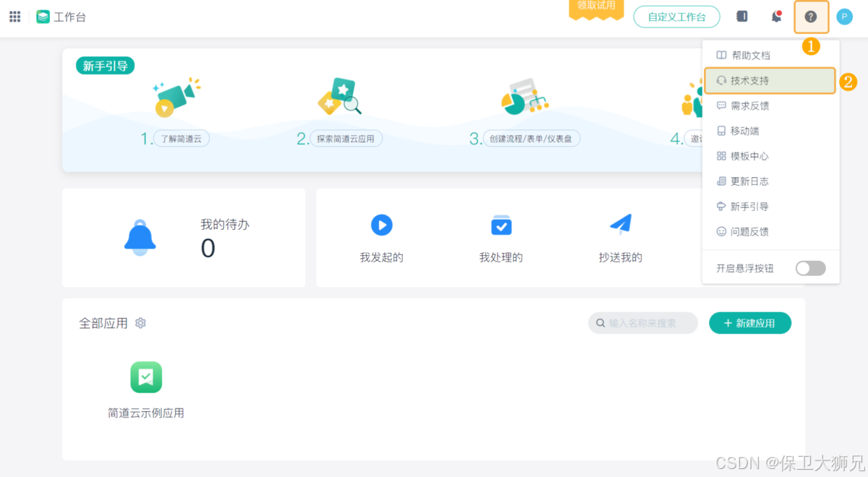Click the 新手引导 green banner tag
This screenshot has width=868, height=477.
[105, 66]
